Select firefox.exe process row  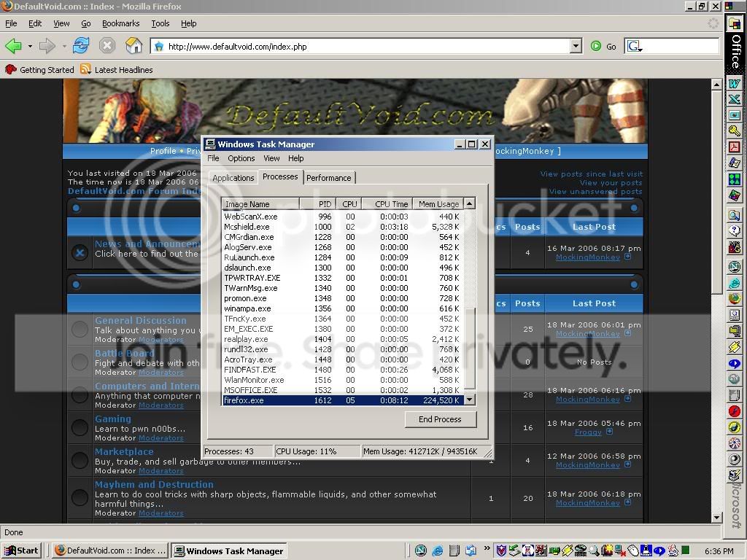pos(342,400)
